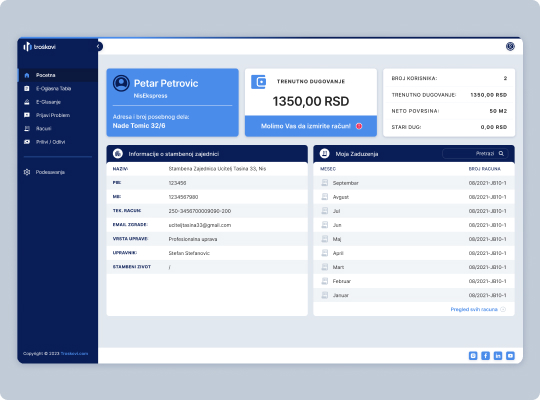Open the Mart bill icon
Image resolution: width=540 pixels, height=400 pixels.
(324, 267)
